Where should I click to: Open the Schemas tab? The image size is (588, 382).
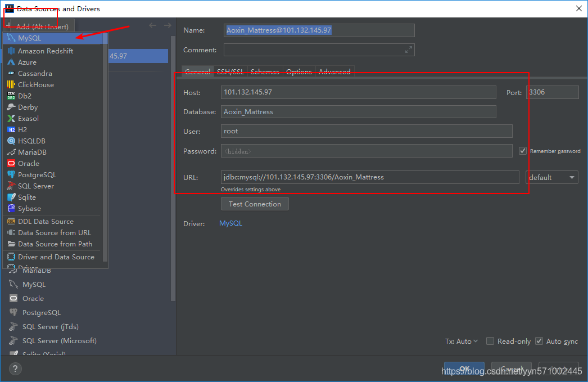[x=265, y=71]
